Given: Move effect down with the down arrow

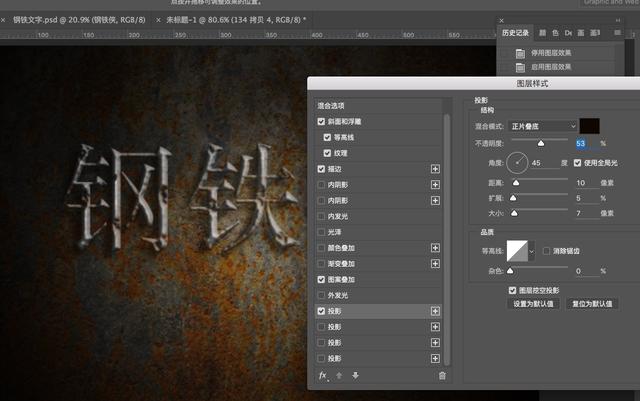Looking at the screenshot, I should pyautogui.click(x=355, y=376).
